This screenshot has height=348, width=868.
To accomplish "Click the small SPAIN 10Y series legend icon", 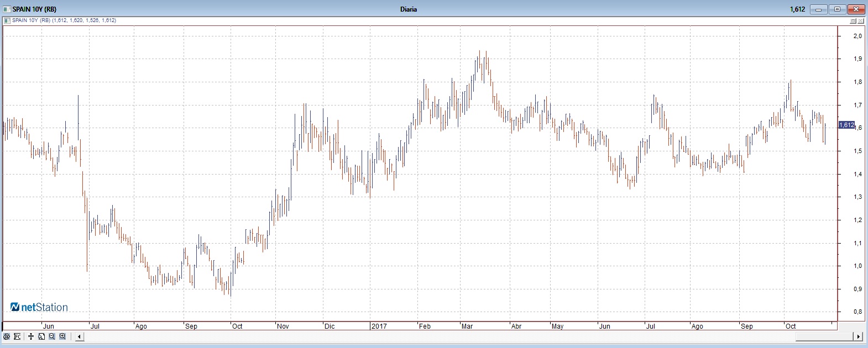I will pyautogui.click(x=7, y=20).
